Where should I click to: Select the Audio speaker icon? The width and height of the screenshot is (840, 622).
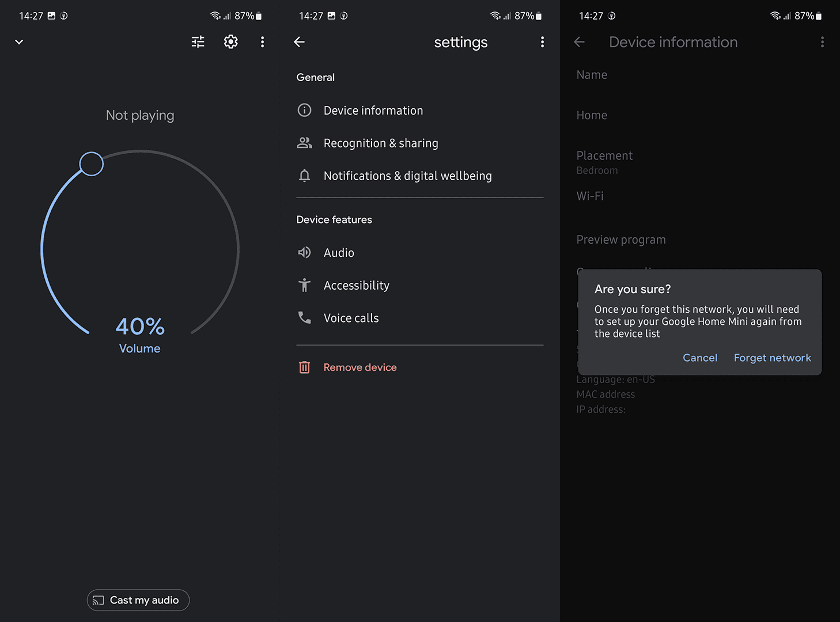pos(304,252)
